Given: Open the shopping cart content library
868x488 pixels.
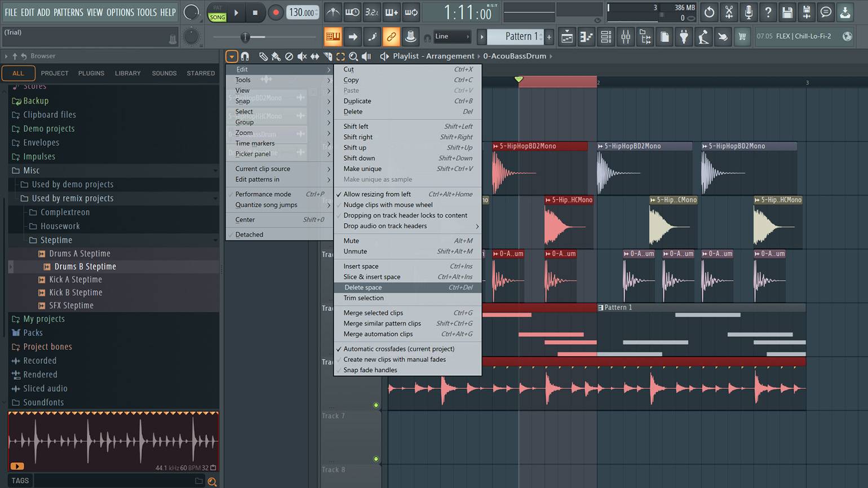Looking at the screenshot, I should (x=742, y=37).
